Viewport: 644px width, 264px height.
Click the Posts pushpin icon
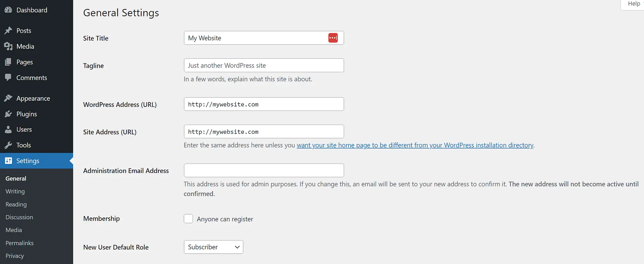tap(8, 31)
